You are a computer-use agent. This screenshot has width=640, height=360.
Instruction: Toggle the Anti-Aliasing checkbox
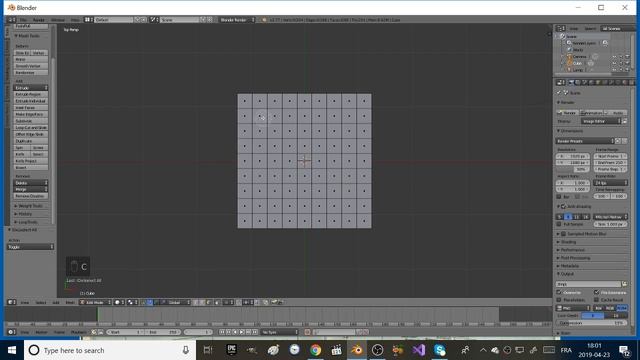(563, 207)
